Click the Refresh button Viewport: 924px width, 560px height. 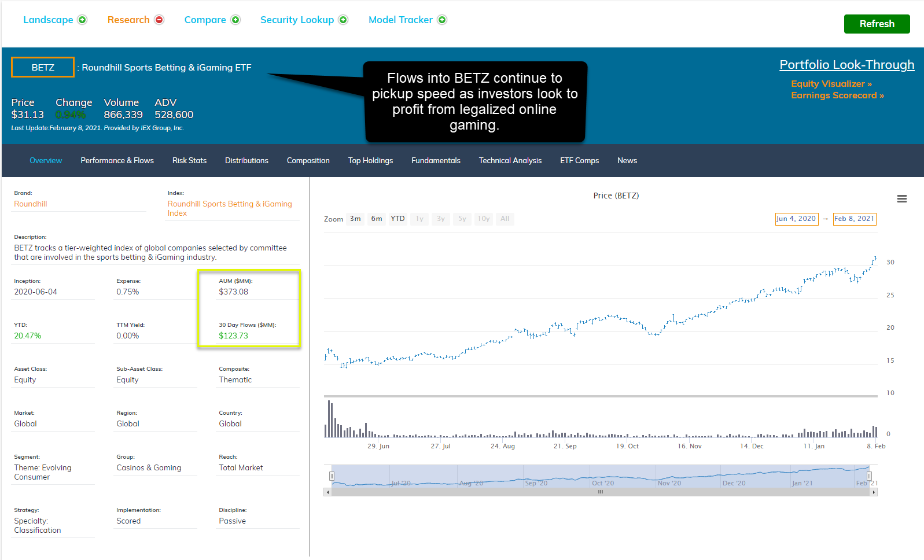(877, 24)
